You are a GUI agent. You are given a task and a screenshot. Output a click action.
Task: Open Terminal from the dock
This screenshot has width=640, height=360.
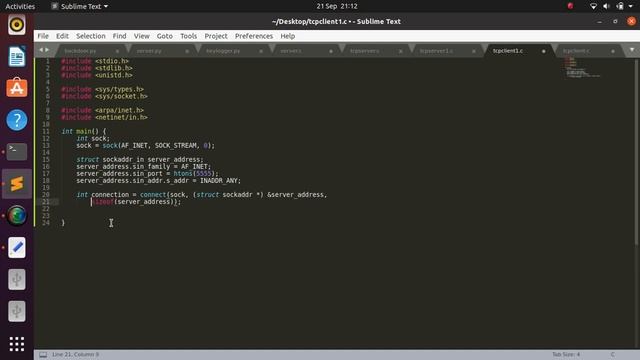tap(17, 151)
